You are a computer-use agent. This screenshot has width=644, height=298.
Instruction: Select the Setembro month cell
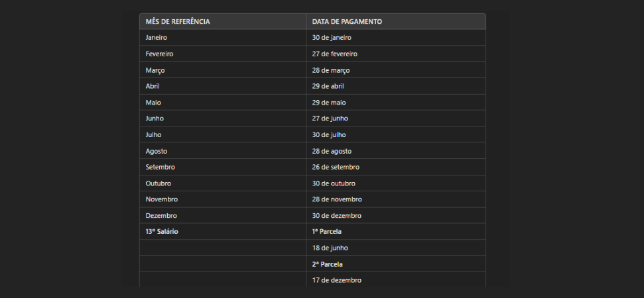click(x=160, y=167)
